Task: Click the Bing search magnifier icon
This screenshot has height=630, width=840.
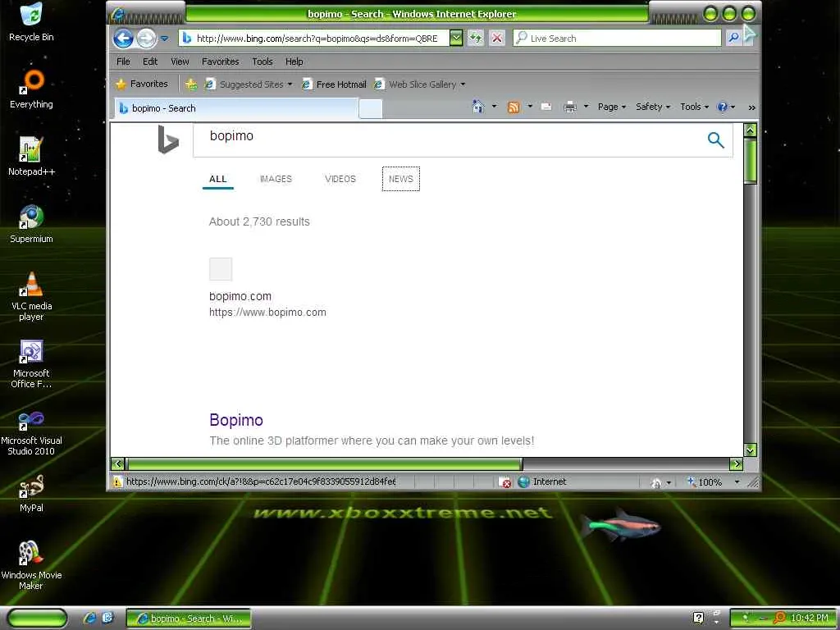Action: click(x=715, y=139)
